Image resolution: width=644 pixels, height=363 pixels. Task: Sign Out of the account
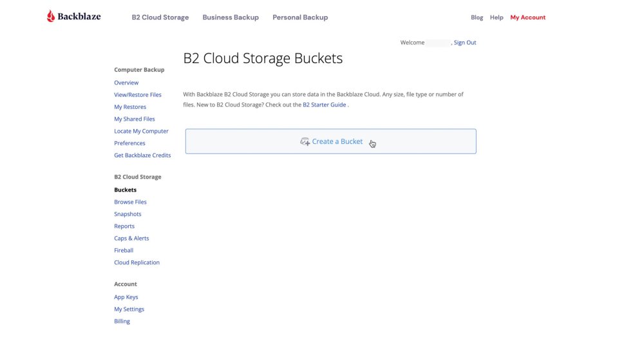point(465,43)
